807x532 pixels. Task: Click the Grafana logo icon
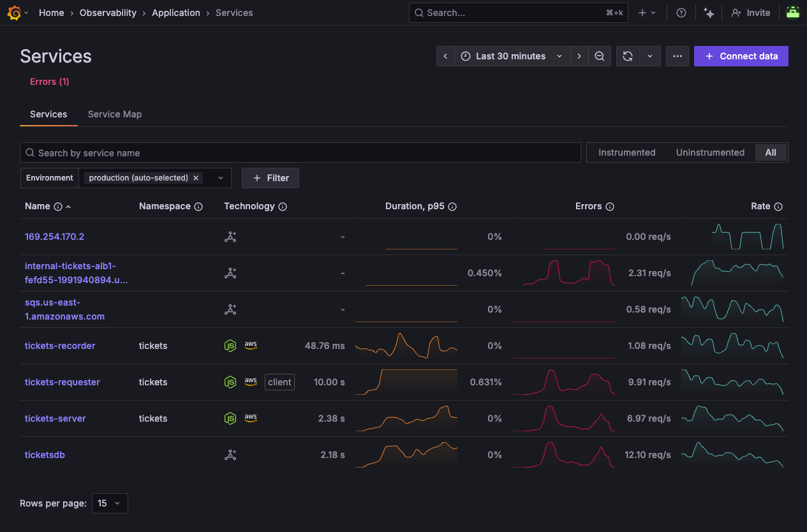pyautogui.click(x=14, y=13)
